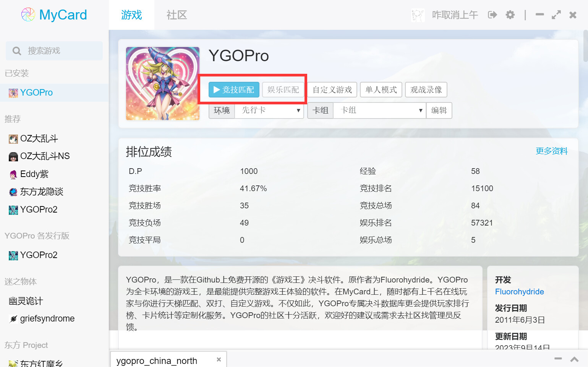Switch to the 社区 tab
This screenshot has width=588, height=367.
point(177,15)
